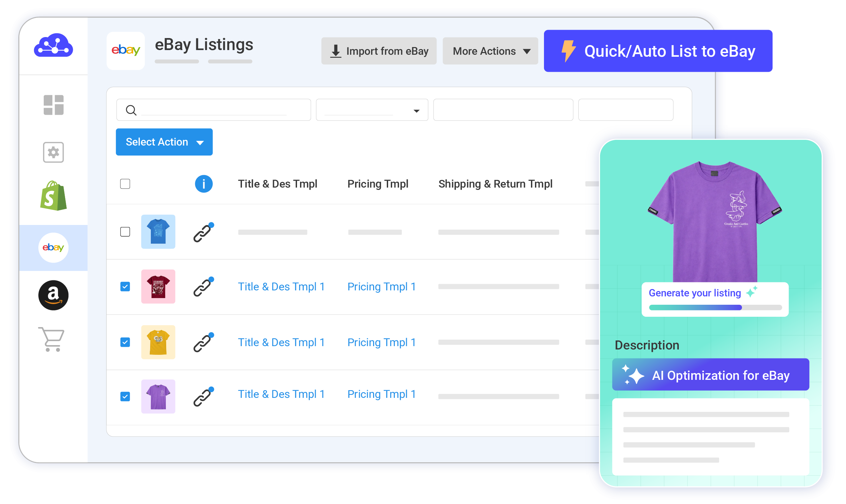This screenshot has height=504, width=846.
Task: Click large purple t-shirt image in AI panel
Action: (x=716, y=222)
